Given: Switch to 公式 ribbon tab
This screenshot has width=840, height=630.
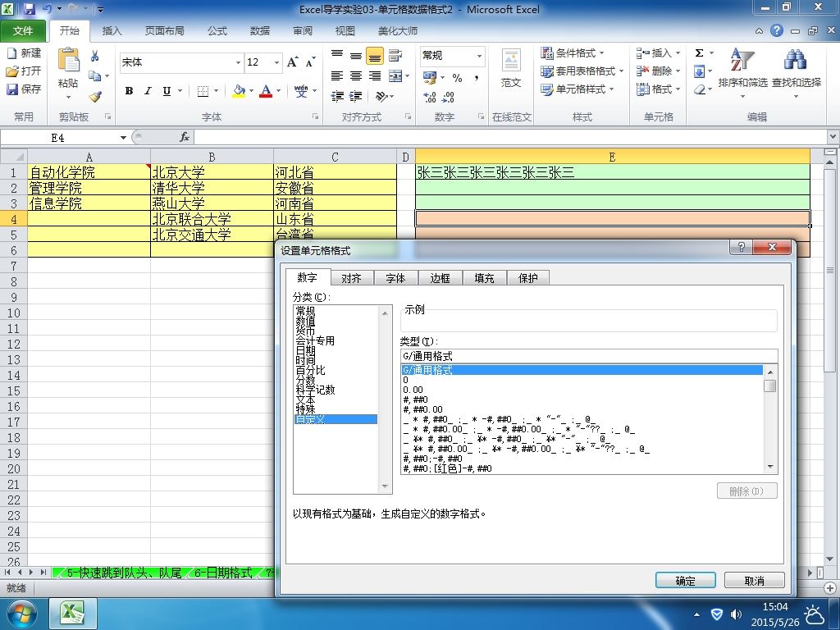Looking at the screenshot, I should 217,31.
